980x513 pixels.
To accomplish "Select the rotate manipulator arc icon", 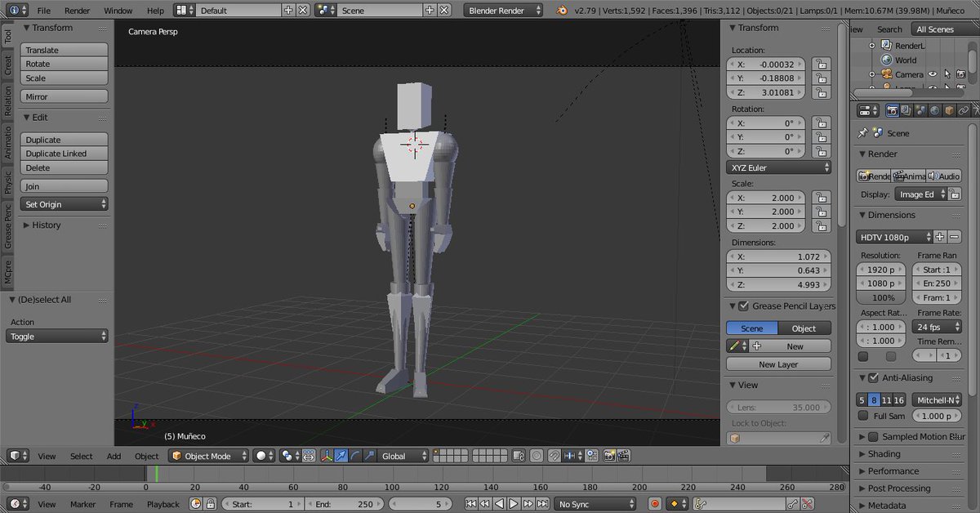I will tap(355, 456).
